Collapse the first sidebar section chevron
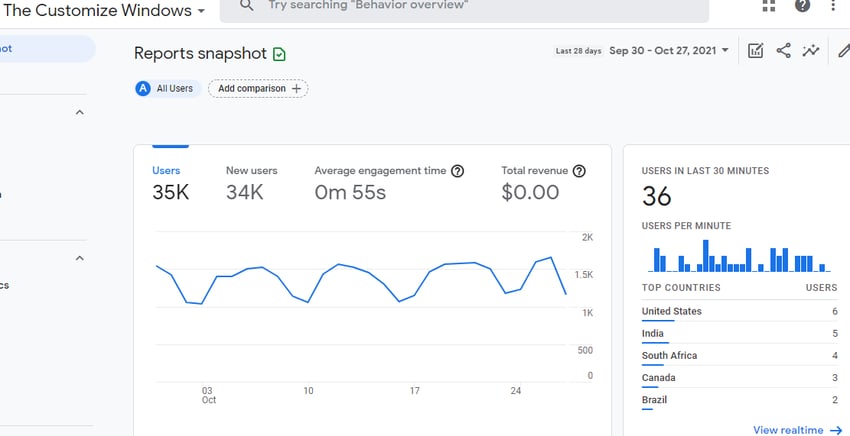 [80, 113]
